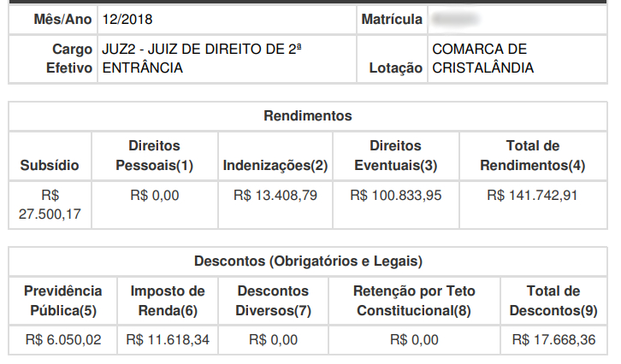Click the total rendimentos R$ 141.742,91
Screen dimensions: 621x364
coord(533,195)
